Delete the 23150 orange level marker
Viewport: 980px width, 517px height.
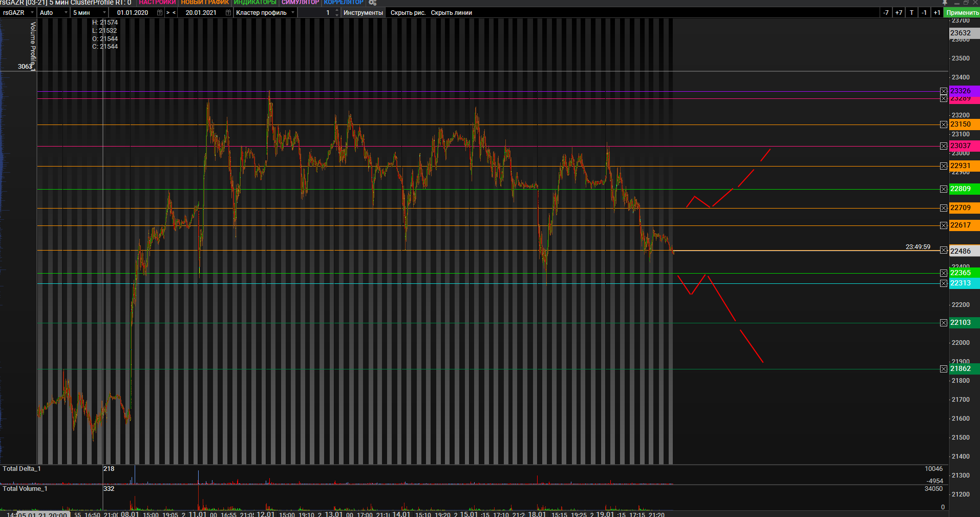pos(944,125)
